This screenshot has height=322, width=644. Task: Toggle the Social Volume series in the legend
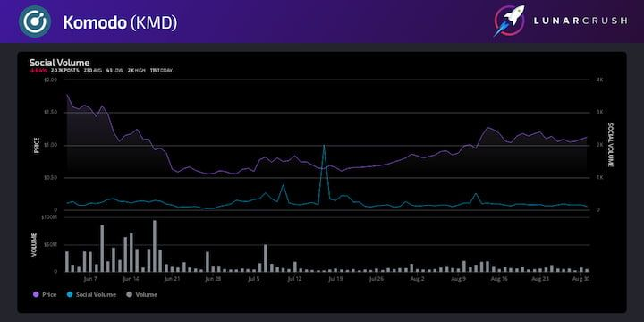point(91,294)
